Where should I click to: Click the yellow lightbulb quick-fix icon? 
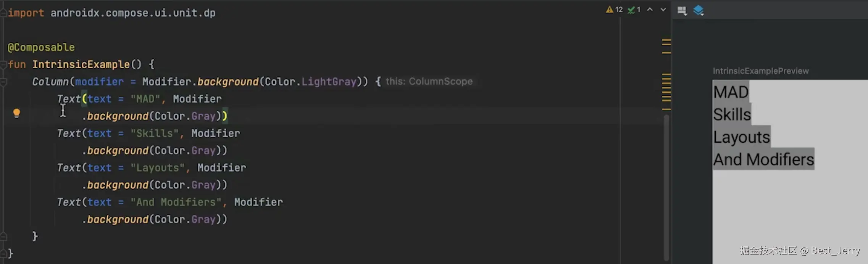point(16,113)
